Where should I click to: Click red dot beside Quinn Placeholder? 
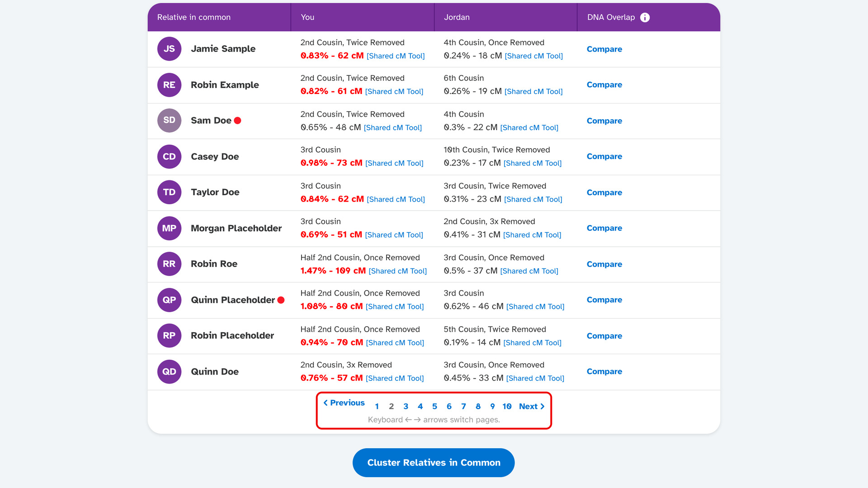pos(281,300)
